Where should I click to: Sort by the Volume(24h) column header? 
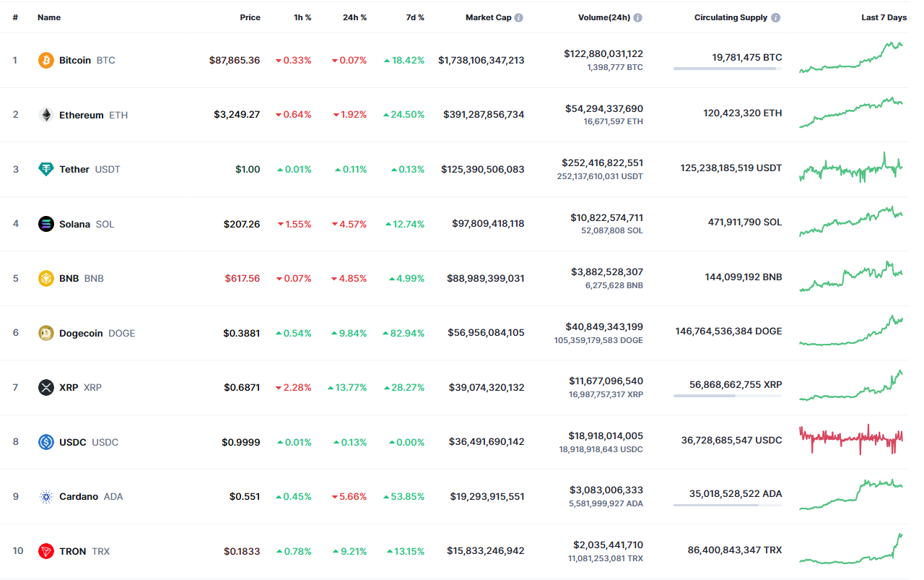pos(604,17)
